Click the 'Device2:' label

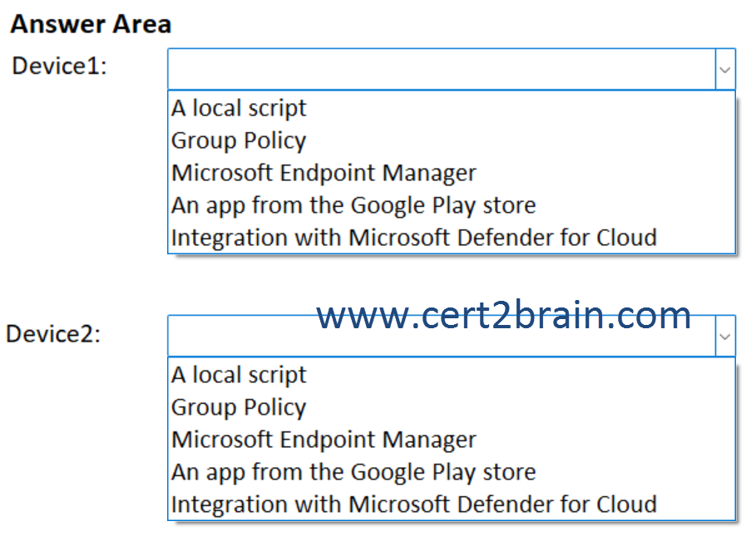pyautogui.click(x=53, y=333)
